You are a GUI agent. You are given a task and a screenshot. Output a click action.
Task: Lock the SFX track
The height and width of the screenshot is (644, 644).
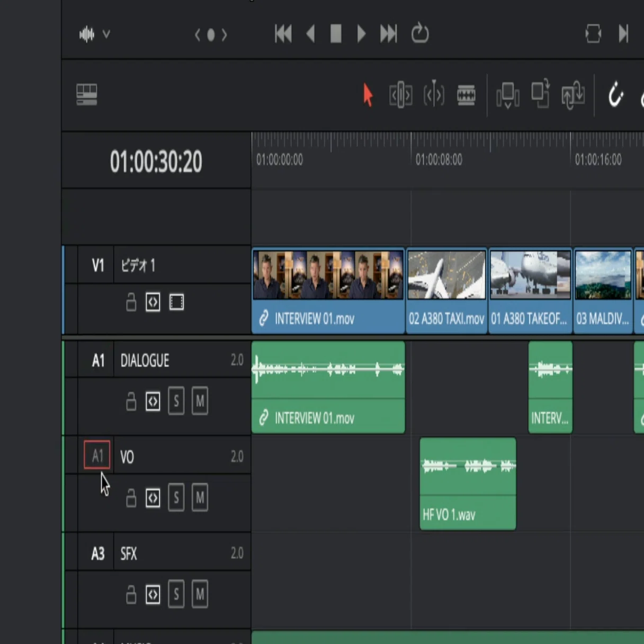click(x=131, y=594)
